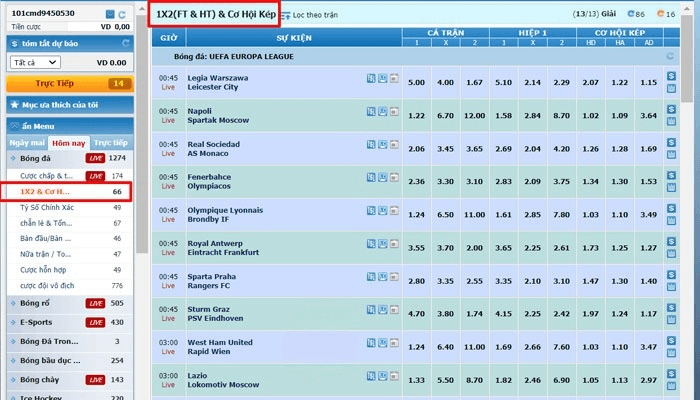
Task: Open the grey calendar icon for Legia Warszawa
Action: tap(394, 78)
